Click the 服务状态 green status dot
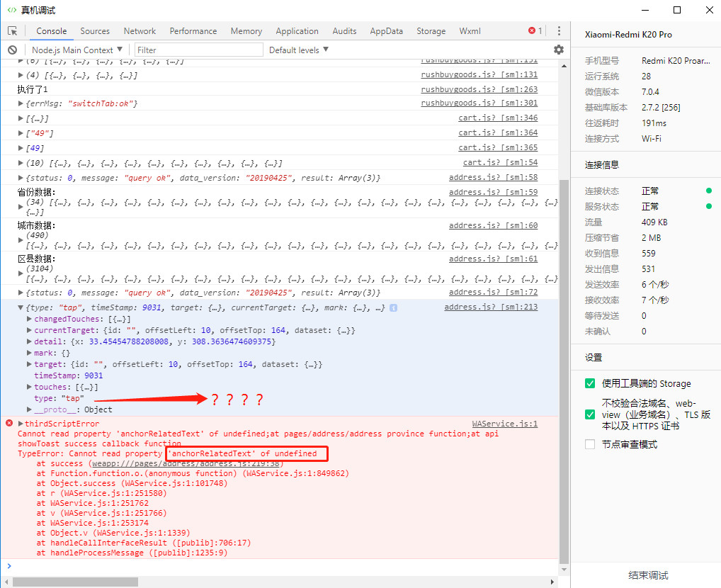 pyautogui.click(x=708, y=206)
